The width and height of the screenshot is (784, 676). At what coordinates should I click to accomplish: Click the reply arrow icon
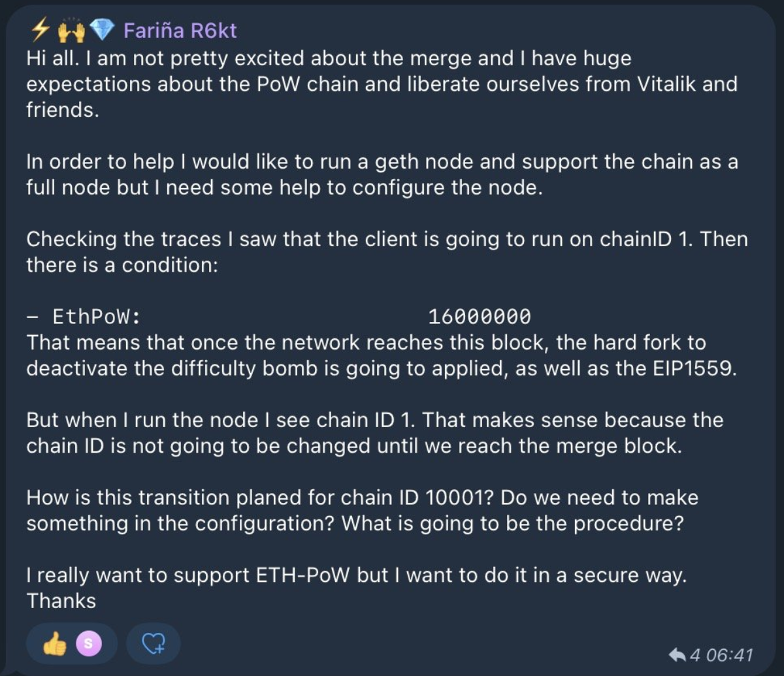(676, 654)
